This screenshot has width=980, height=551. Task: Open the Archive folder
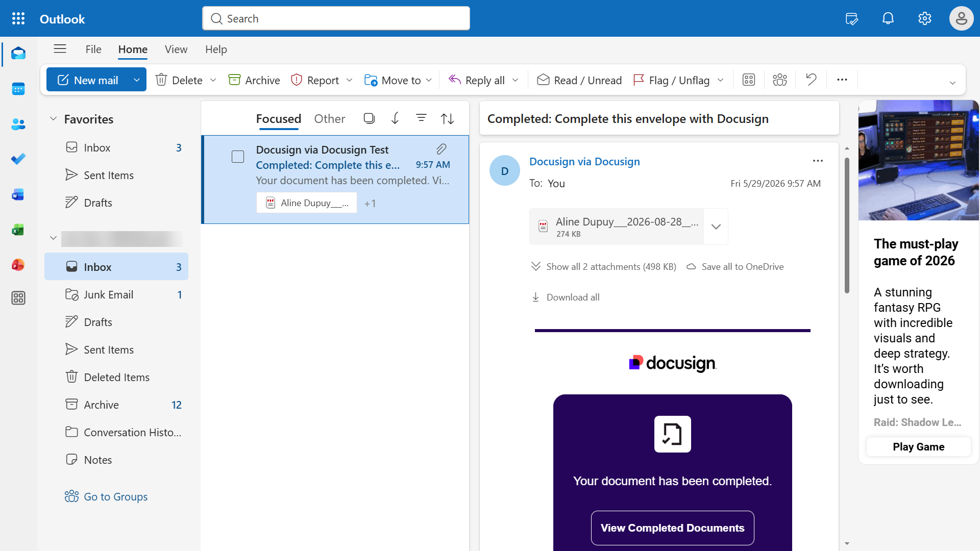click(116, 405)
